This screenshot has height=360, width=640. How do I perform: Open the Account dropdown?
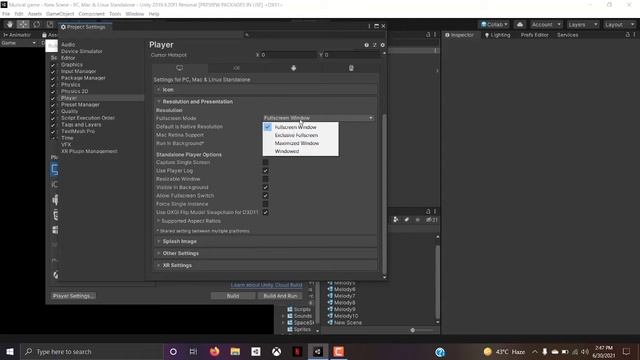click(x=546, y=24)
